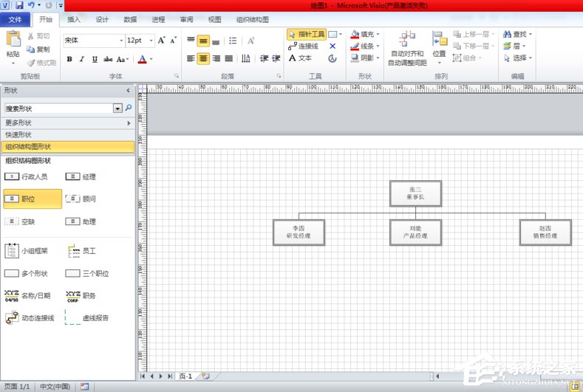Click the Undo icon in quick access toolbar
Viewport: 583px width, 392px height.
[31, 5]
